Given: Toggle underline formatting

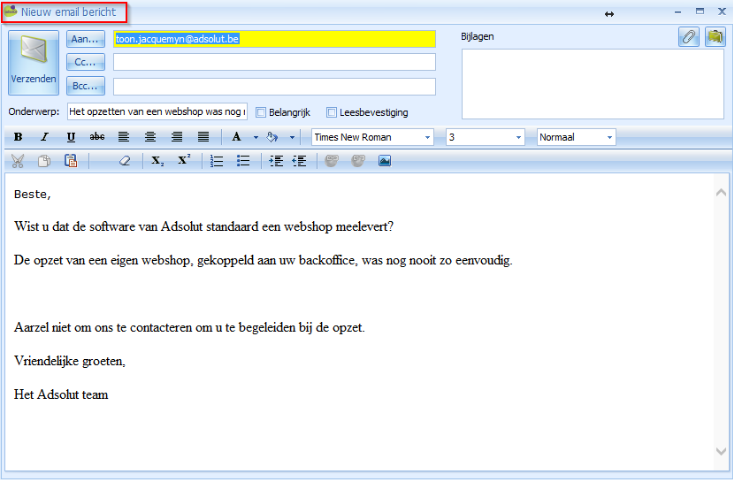Looking at the screenshot, I should click(x=71, y=137).
